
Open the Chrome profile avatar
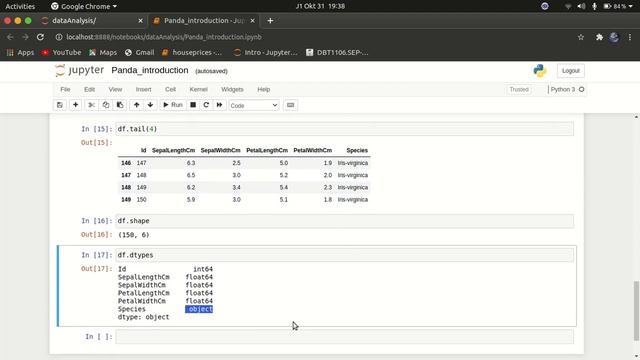pos(614,37)
